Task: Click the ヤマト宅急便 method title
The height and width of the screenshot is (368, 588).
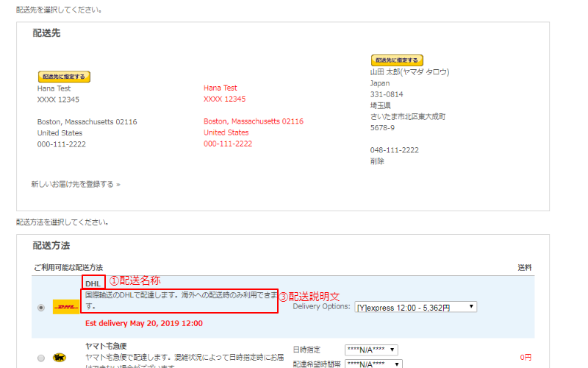Action: [x=107, y=345]
